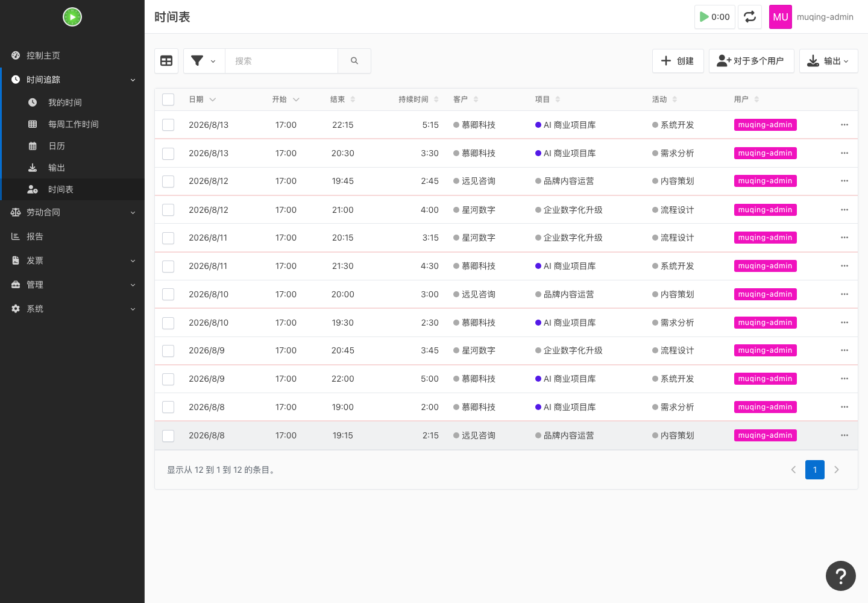Expand the 发票 sidebar section
868x603 pixels.
[72, 260]
